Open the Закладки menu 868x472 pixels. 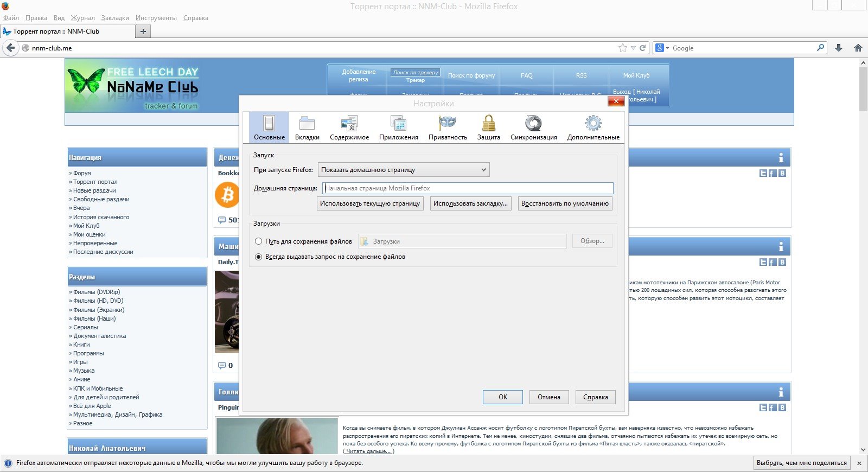(115, 18)
